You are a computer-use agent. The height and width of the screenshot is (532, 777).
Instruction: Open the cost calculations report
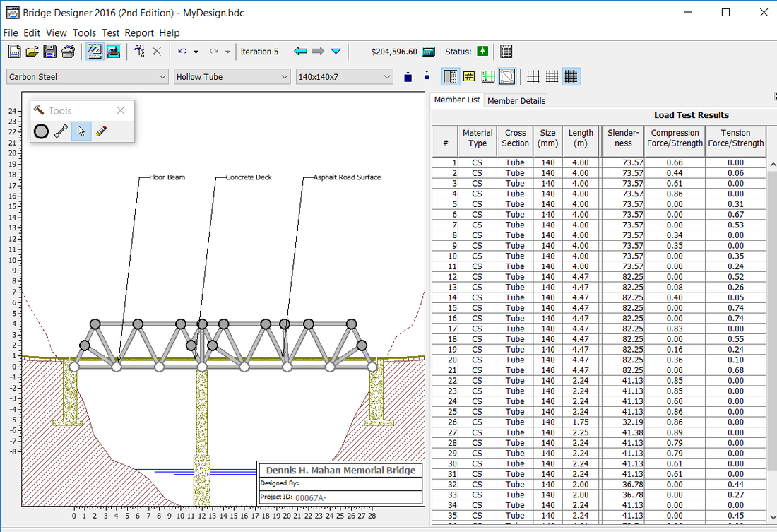[429, 52]
